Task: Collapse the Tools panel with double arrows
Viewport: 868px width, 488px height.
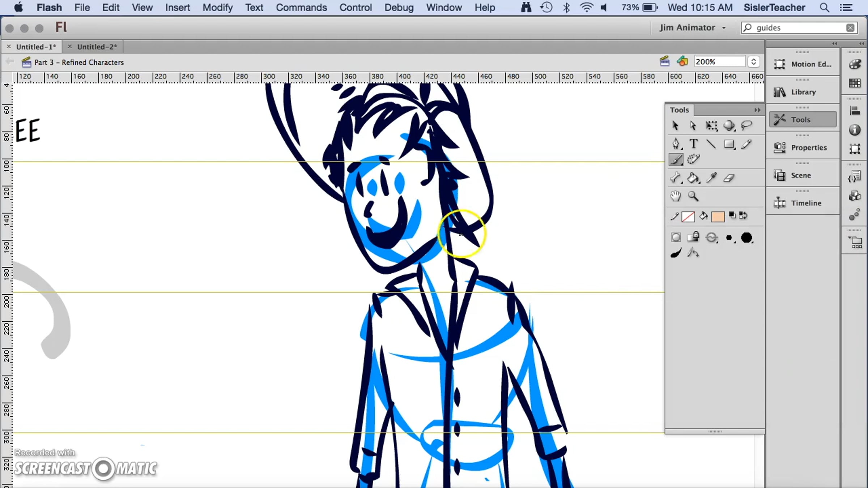Action: [757, 110]
